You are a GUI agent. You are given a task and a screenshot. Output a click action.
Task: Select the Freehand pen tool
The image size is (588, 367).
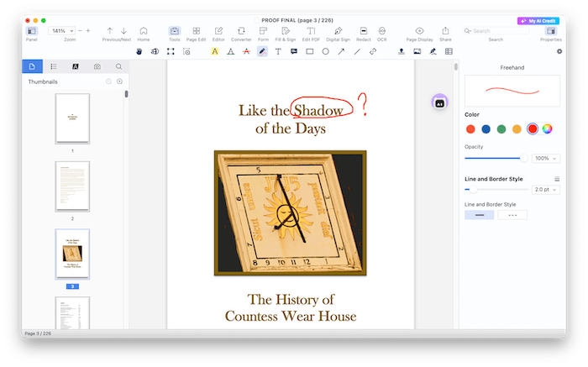pos(262,51)
